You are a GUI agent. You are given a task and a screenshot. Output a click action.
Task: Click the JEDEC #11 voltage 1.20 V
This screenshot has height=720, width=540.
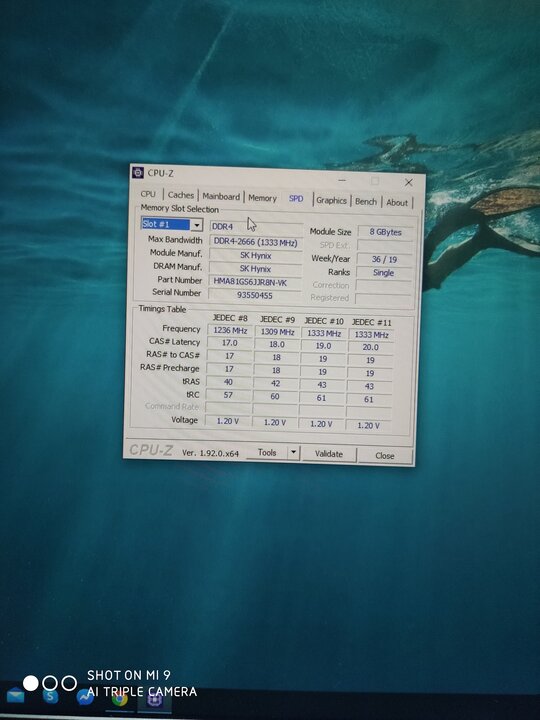[x=368, y=426]
